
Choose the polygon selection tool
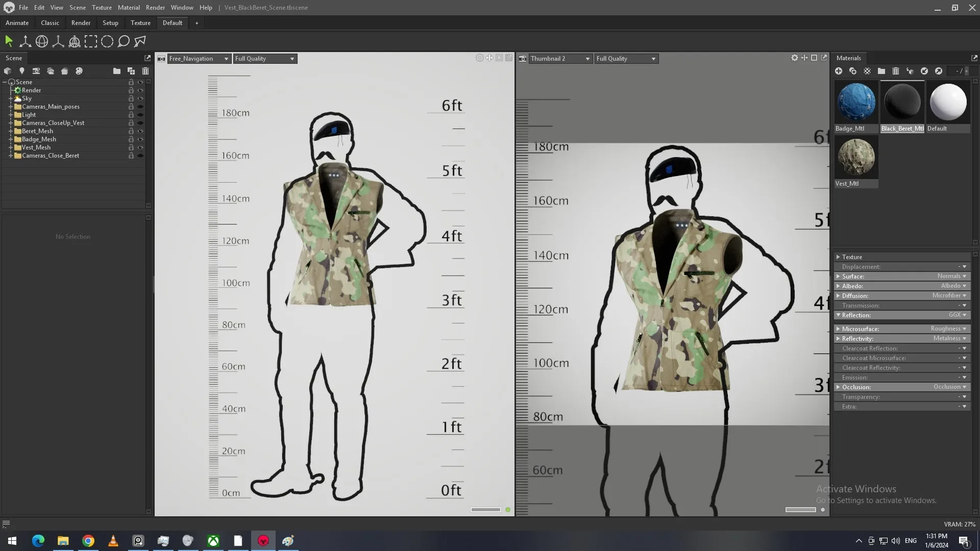[x=140, y=41]
